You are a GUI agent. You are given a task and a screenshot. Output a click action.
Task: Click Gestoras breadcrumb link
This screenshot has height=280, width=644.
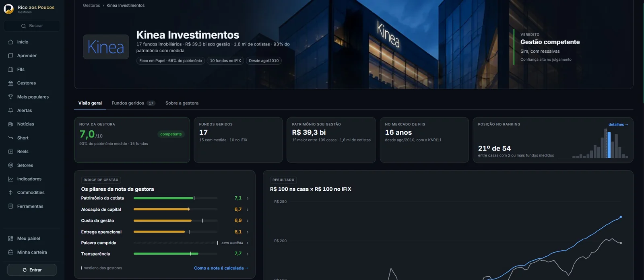click(91, 5)
